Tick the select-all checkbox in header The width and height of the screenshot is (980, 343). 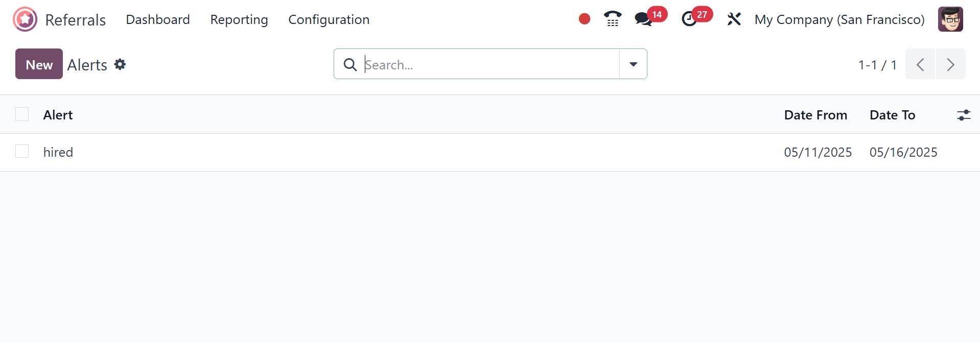(22, 114)
